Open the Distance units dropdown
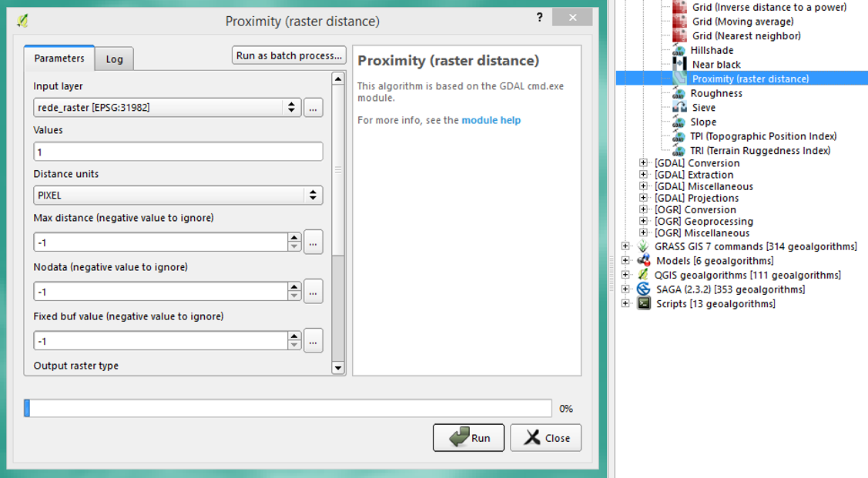Screen dimensions: 868x478 pos(313,196)
